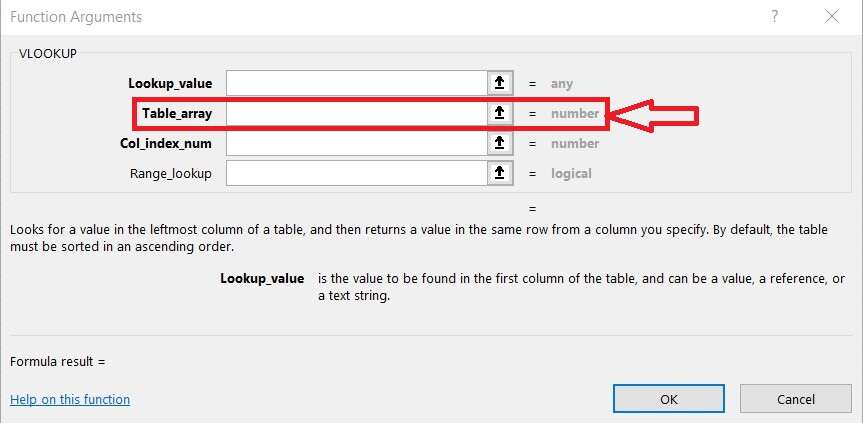Click the question mark help icon
The height and width of the screenshot is (423, 863).
774,17
